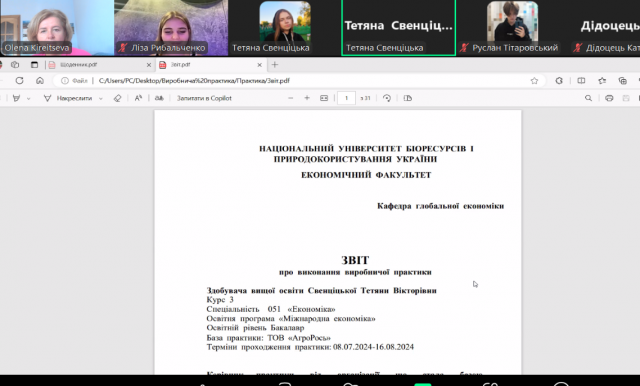
Task: Print the PDF document
Action: (x=609, y=98)
